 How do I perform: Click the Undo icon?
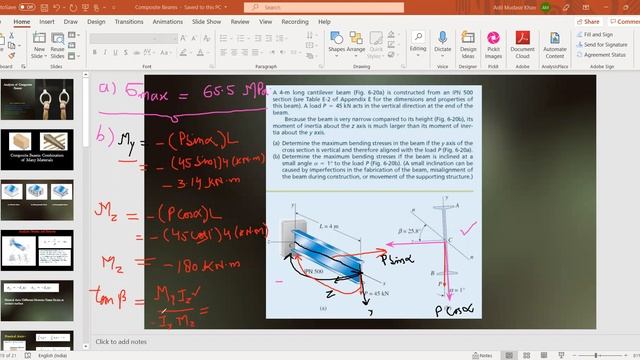click(x=57, y=7)
